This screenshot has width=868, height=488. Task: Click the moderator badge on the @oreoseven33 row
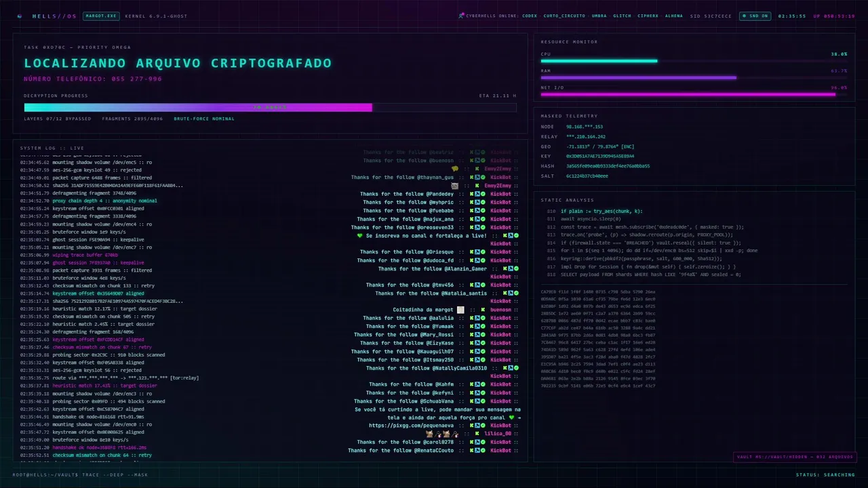(x=477, y=227)
